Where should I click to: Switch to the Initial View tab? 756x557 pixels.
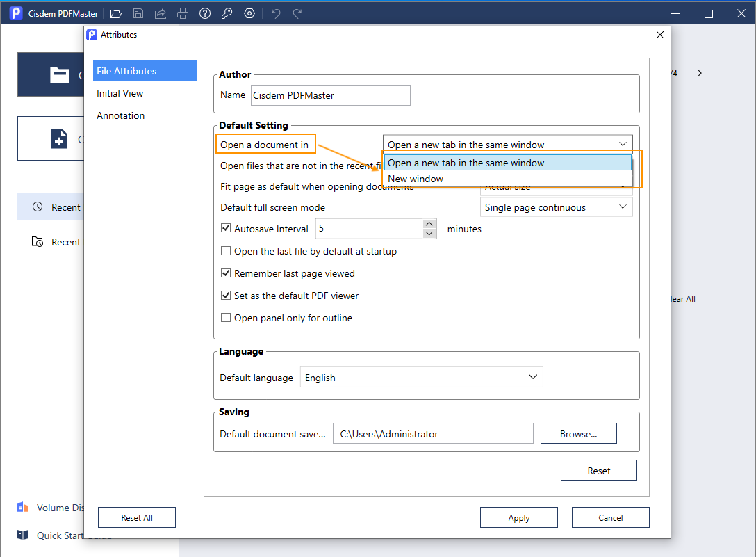pyautogui.click(x=120, y=93)
